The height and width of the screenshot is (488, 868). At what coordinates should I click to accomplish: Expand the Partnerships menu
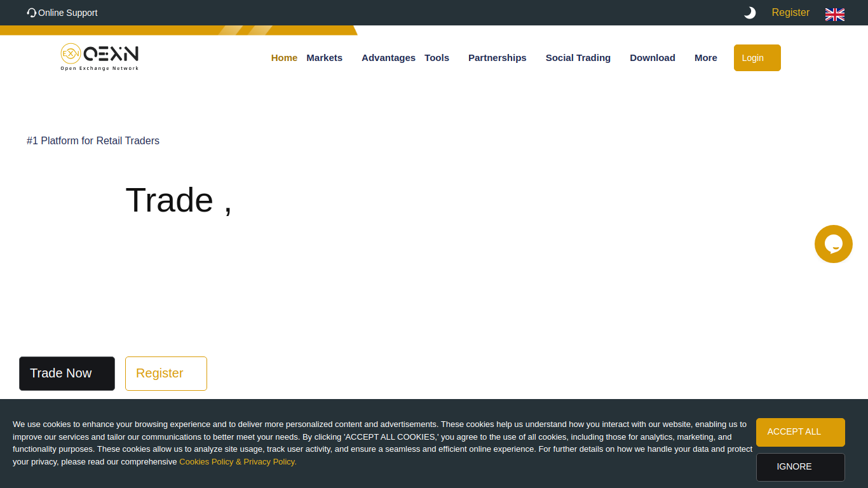pyautogui.click(x=498, y=58)
